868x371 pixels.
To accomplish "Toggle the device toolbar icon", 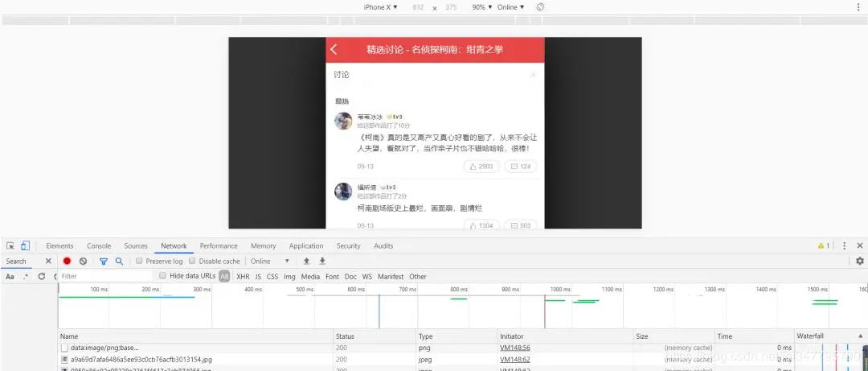I will (25, 245).
